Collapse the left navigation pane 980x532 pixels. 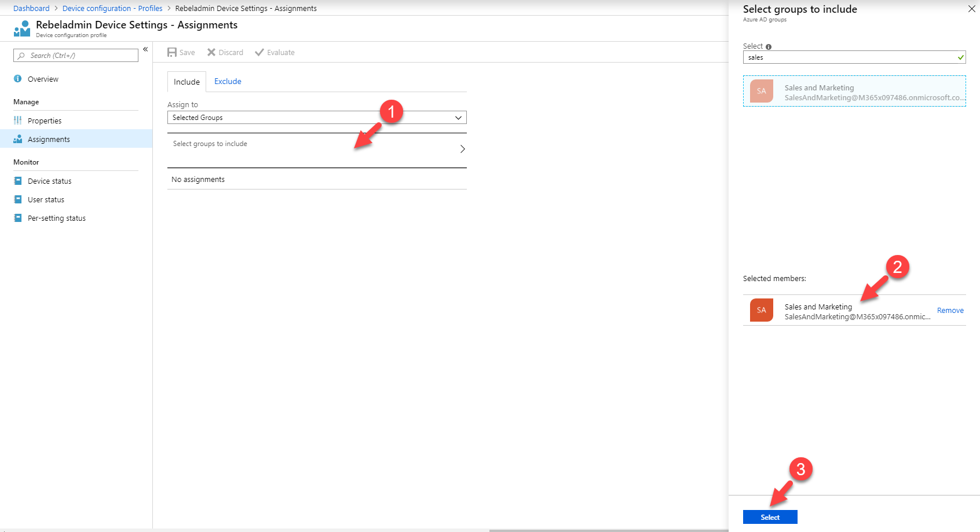(145, 49)
